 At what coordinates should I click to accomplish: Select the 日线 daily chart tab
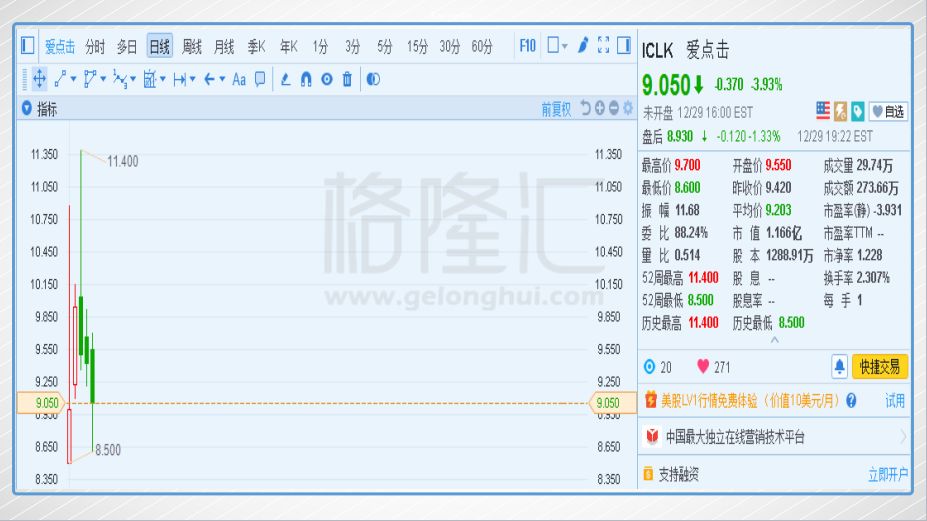[x=160, y=46]
